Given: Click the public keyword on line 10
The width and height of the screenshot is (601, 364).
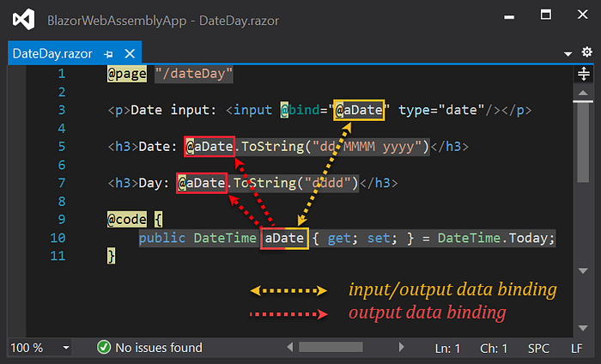Looking at the screenshot, I should coord(161,238).
